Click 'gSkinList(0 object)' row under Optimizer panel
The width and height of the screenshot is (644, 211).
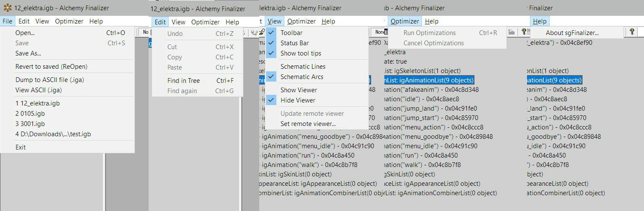pyautogui.click(x=410, y=174)
